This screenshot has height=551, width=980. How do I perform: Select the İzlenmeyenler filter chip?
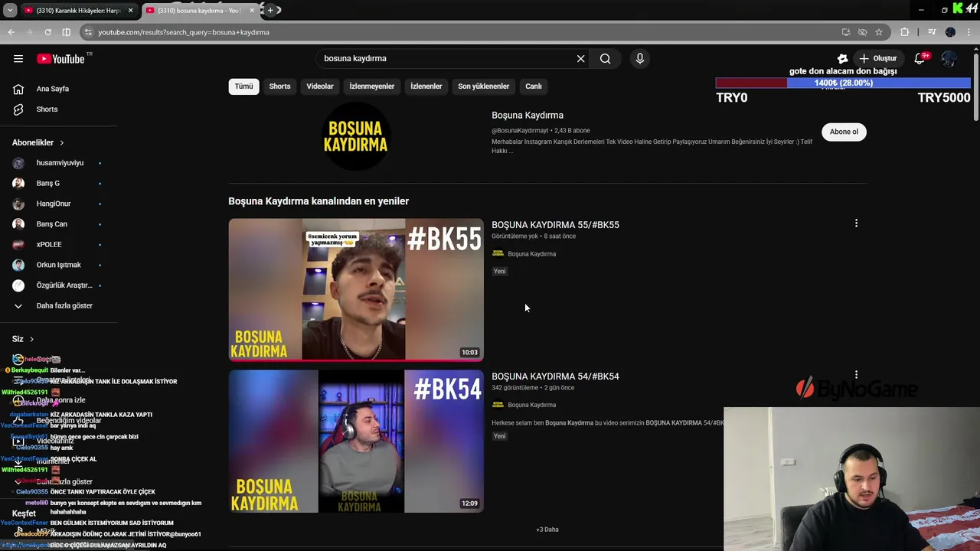(x=372, y=86)
